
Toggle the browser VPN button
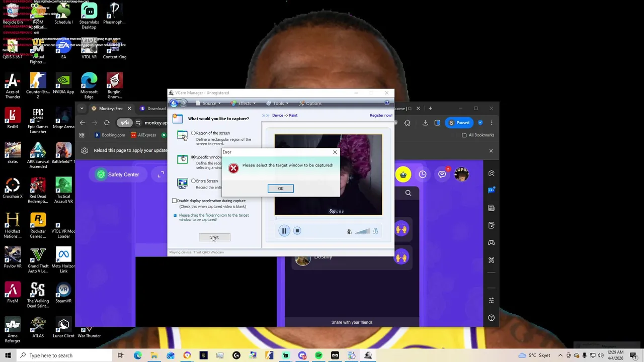[x=124, y=123]
